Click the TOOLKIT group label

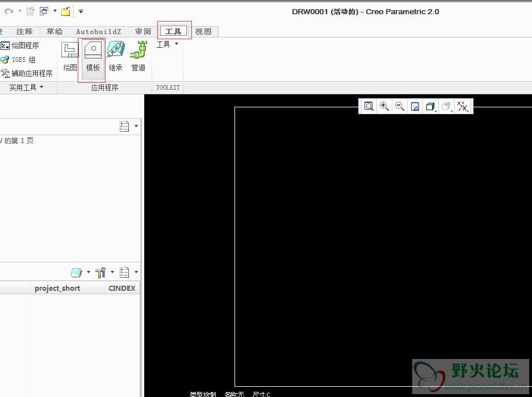(x=167, y=87)
